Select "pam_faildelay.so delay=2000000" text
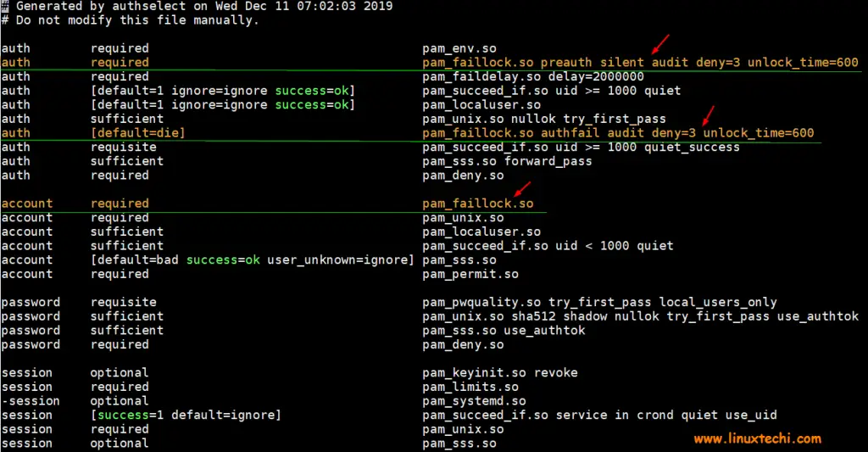This screenshot has width=868, height=452. (x=533, y=77)
